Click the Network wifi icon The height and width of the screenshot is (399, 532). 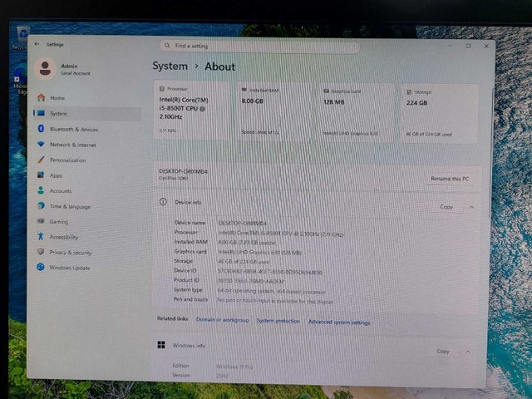pyautogui.click(x=41, y=144)
